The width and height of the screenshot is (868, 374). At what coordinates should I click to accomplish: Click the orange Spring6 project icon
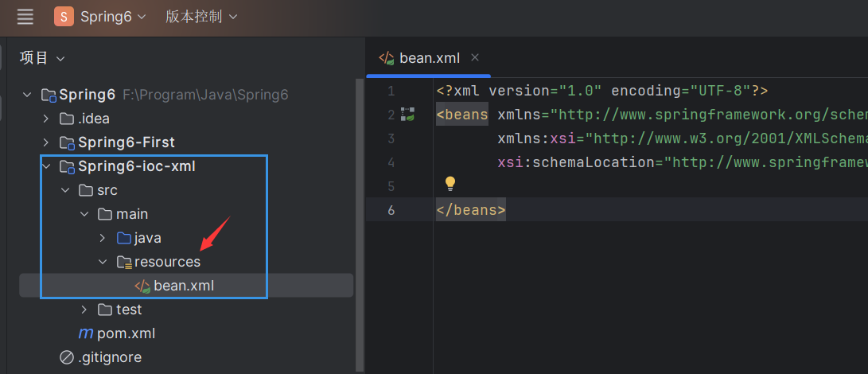pos(64,17)
